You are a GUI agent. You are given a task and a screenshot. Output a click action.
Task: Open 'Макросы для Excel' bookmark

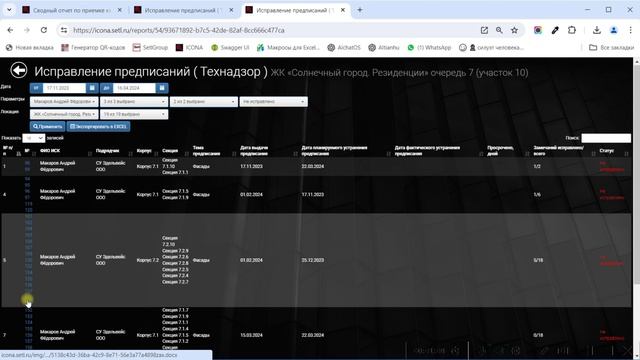[x=288, y=48]
